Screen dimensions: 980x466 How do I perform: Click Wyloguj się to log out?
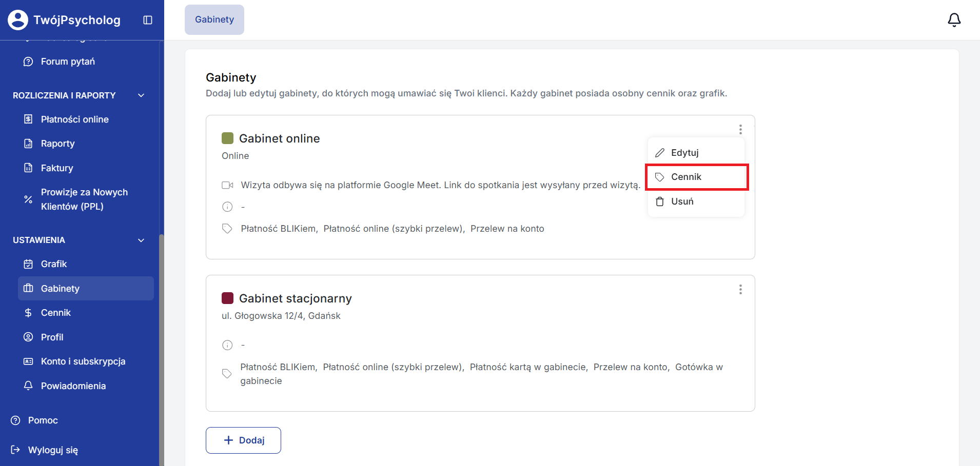[53, 450]
